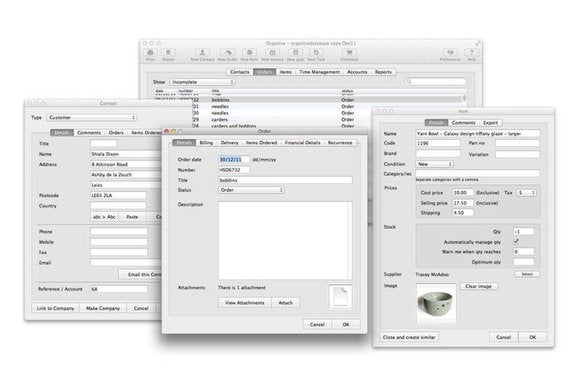The width and height of the screenshot is (580, 388).
Task: Click OK in the Order dialog
Action: (346, 324)
